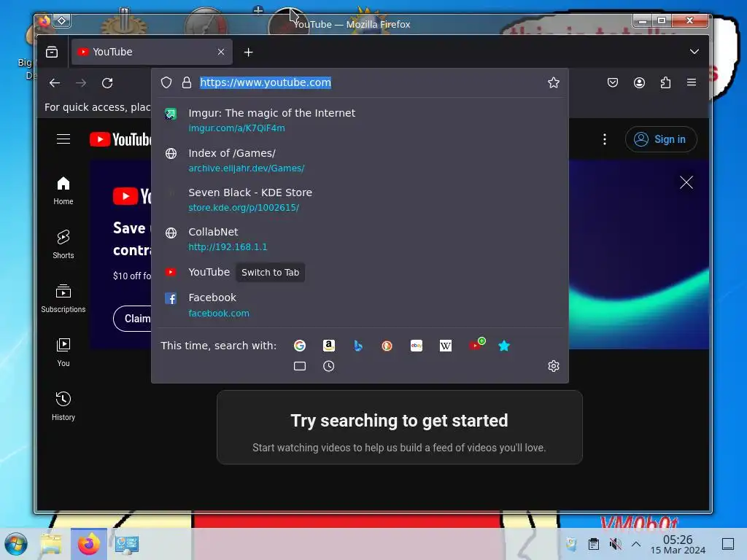This screenshot has height=560, width=747.
Task: Search with Bing engine icon
Action: (358, 346)
